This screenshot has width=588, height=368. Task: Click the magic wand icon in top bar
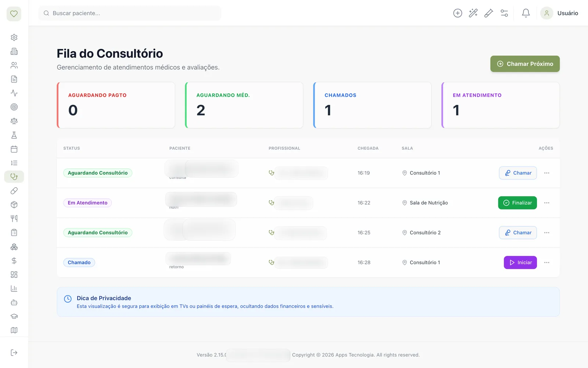473,13
